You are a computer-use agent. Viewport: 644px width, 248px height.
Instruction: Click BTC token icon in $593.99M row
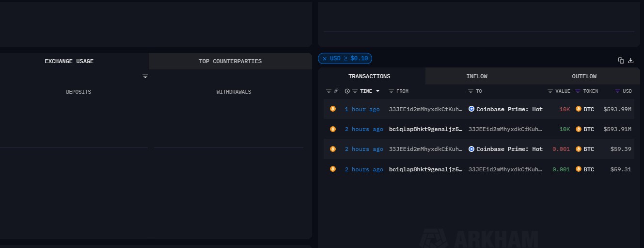579,109
